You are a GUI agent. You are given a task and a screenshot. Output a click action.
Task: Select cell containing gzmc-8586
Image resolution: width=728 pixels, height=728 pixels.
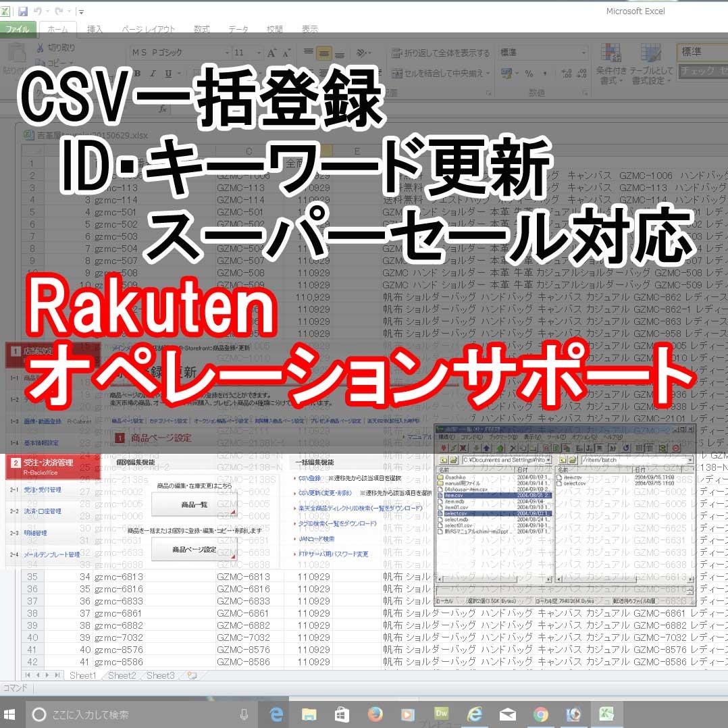click(x=154, y=662)
